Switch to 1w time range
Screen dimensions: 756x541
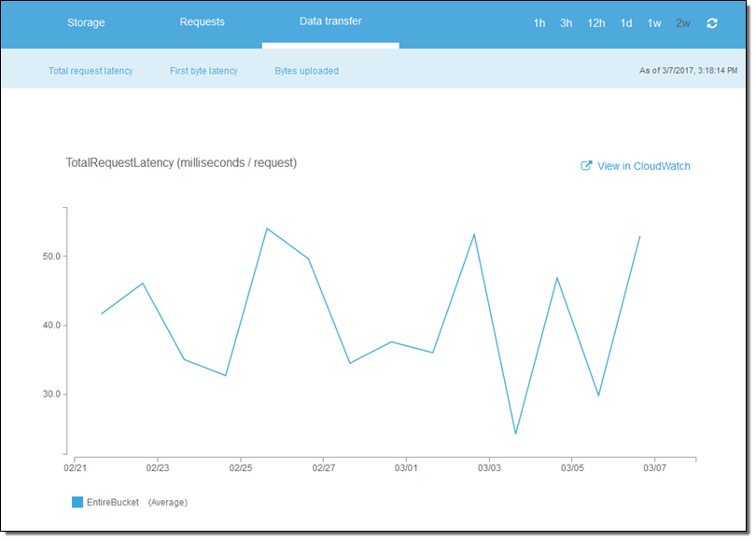654,23
